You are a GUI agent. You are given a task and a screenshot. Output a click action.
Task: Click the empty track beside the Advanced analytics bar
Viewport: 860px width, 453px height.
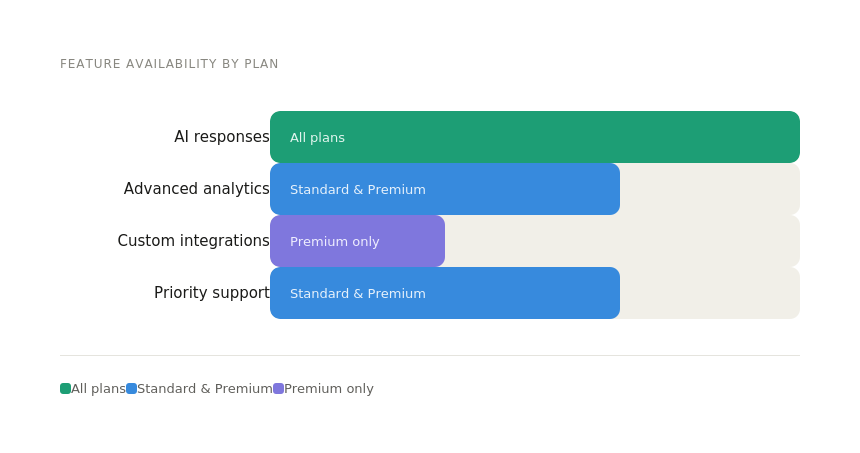click(710, 189)
